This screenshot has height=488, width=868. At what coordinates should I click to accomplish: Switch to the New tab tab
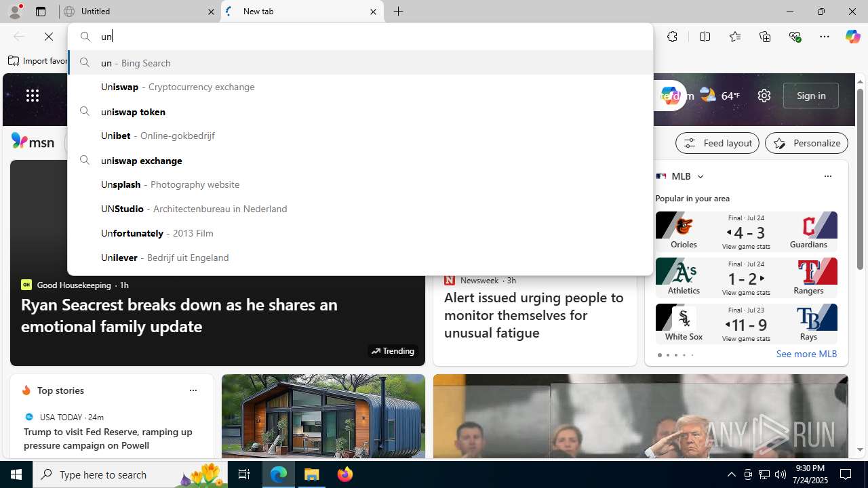pos(302,12)
